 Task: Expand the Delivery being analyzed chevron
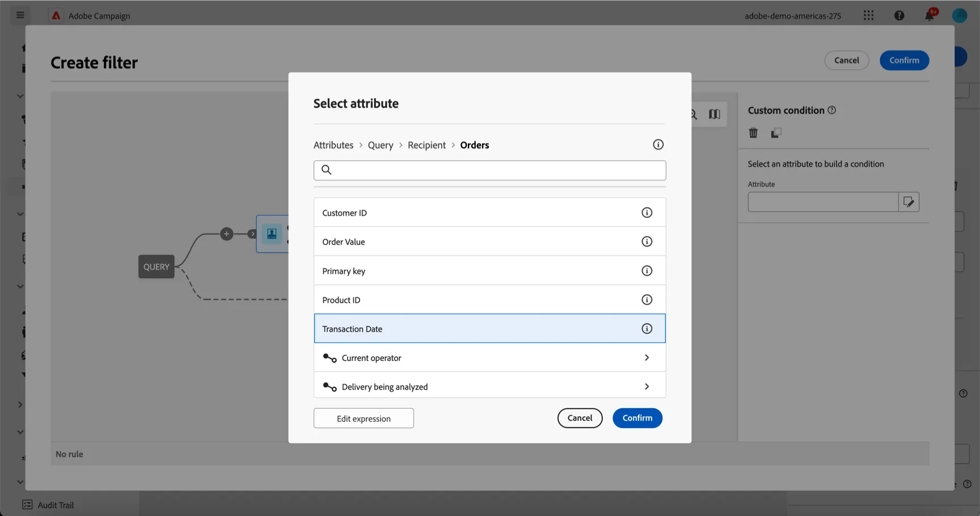647,387
